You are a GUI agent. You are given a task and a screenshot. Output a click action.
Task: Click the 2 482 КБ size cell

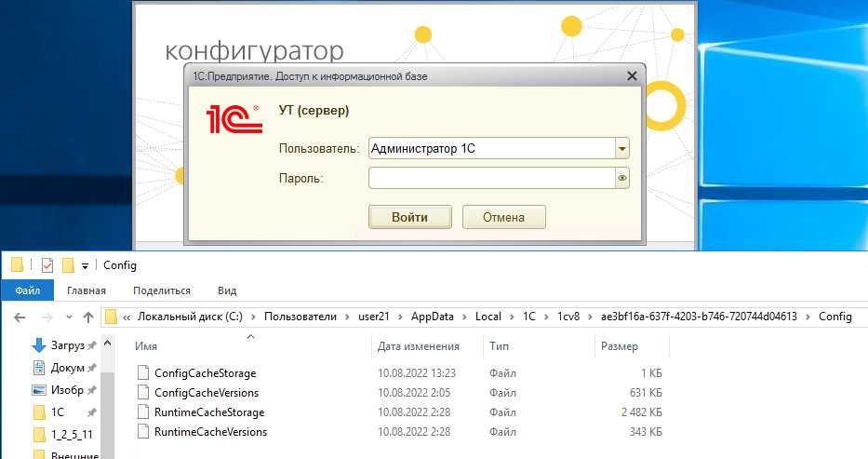[641, 412]
